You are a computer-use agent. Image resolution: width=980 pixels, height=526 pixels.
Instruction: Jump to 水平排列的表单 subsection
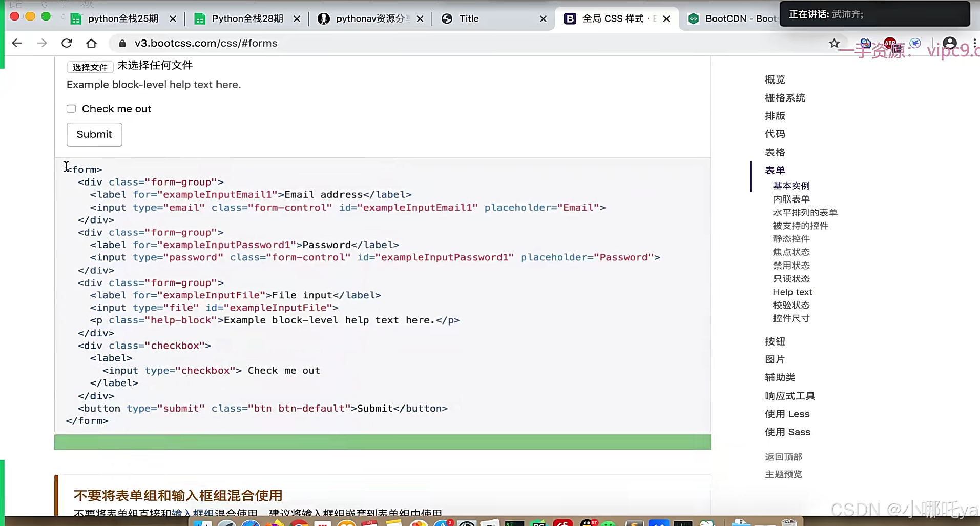[805, 212]
